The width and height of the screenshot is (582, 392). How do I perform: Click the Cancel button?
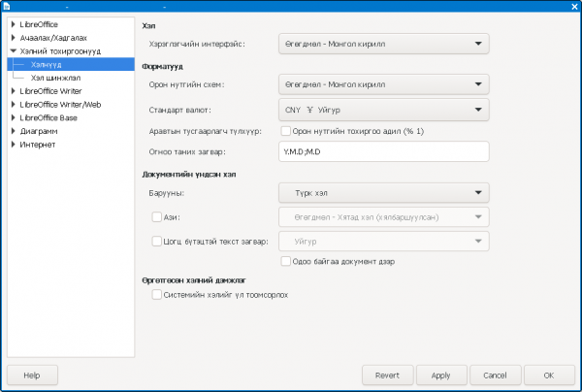[x=495, y=376]
